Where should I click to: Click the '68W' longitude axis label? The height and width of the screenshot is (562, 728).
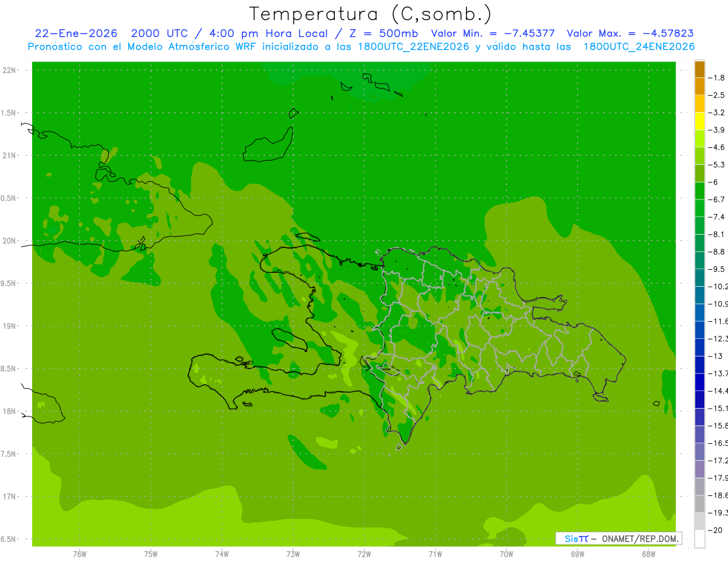649,554
